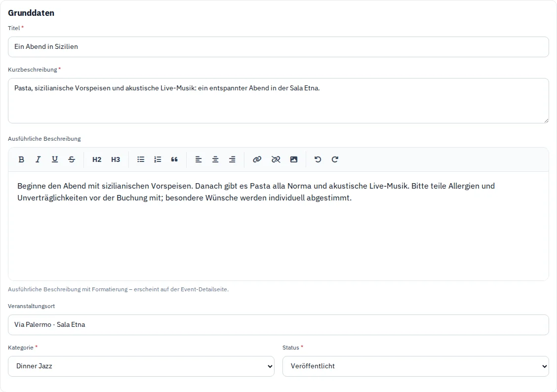The width and height of the screenshot is (557, 392).
Task: Click the Kurzbeschreibung field label
Action: (x=32, y=70)
